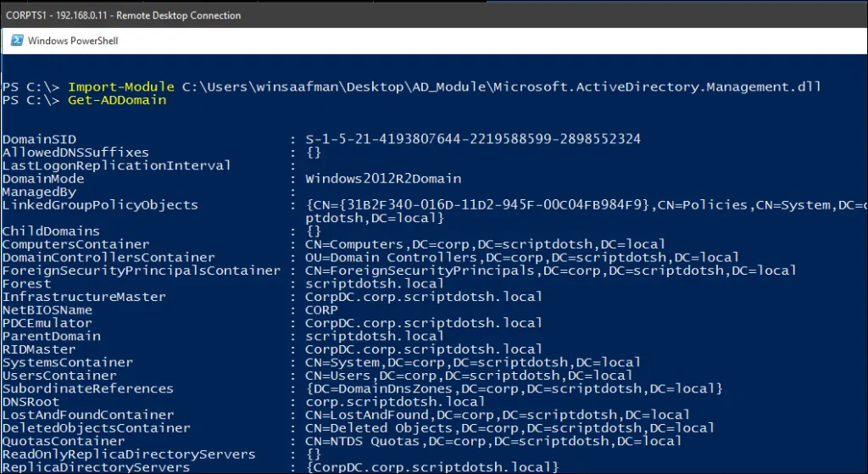Select the RIDMaster value CorpDC.corp.scriptdotsh.local
Image resolution: width=868 pixels, height=474 pixels.
(424, 349)
